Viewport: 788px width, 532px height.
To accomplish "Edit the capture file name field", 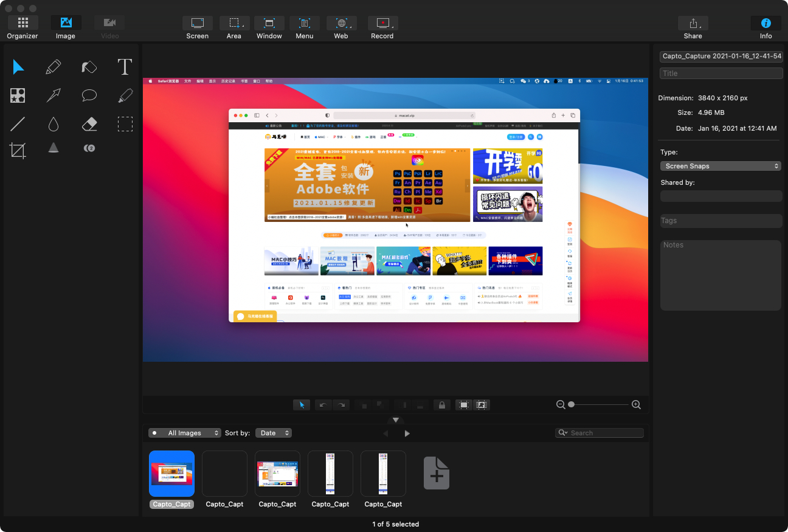I will 721,57.
